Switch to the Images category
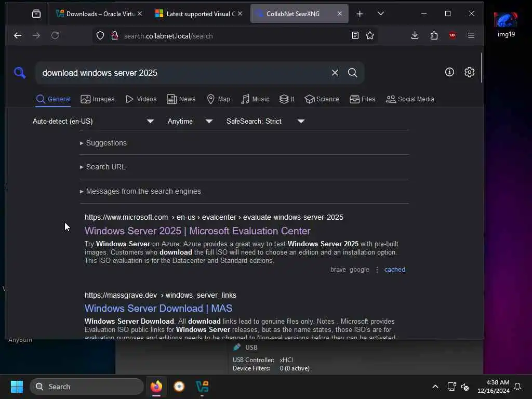This screenshot has width=532, height=399. pyautogui.click(x=97, y=99)
